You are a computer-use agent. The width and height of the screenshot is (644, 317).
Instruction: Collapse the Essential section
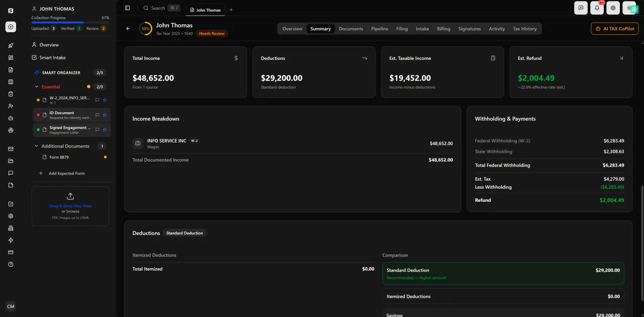(x=36, y=87)
